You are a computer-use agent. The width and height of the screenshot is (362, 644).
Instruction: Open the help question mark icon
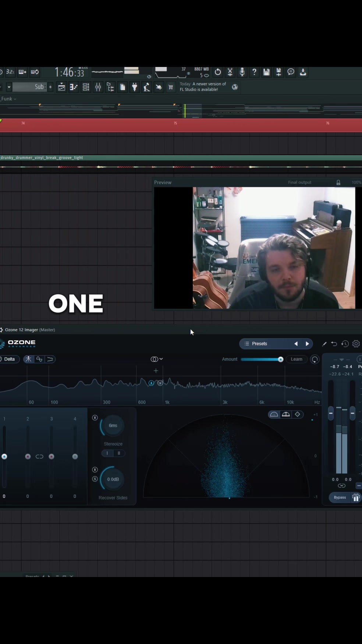pyautogui.click(x=254, y=72)
